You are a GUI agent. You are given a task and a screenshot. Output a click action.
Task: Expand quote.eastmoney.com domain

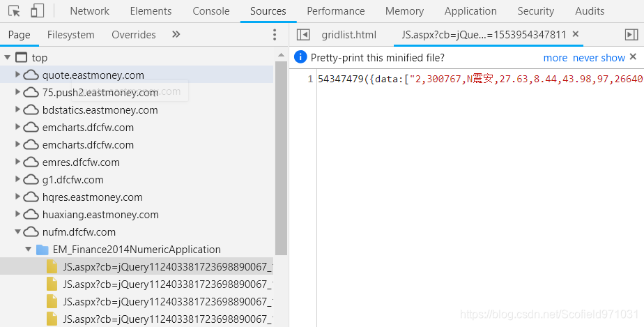(x=17, y=75)
